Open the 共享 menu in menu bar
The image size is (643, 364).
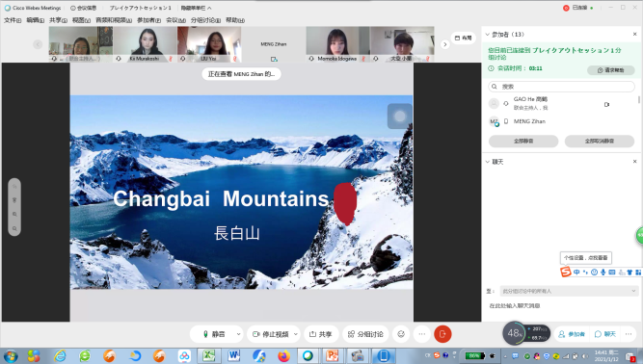click(x=58, y=20)
